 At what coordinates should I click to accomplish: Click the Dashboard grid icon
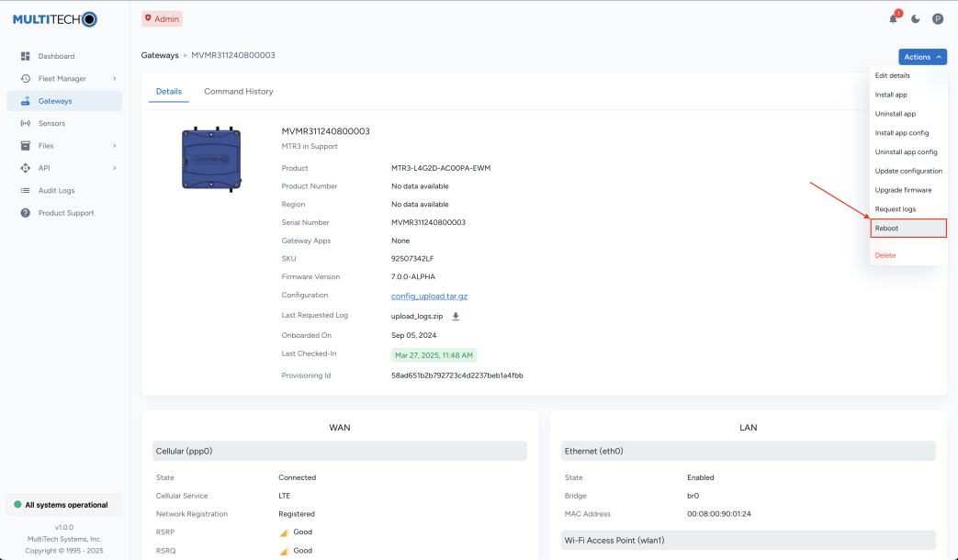tap(25, 56)
